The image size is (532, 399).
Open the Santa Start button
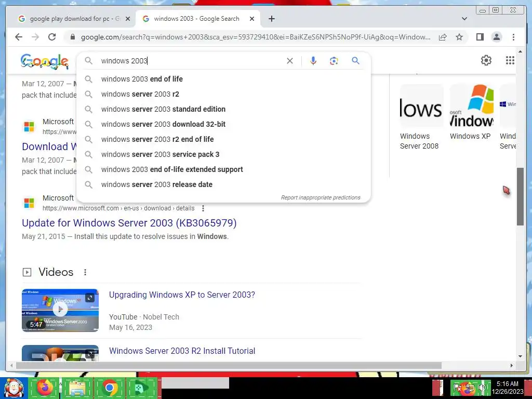click(14, 388)
